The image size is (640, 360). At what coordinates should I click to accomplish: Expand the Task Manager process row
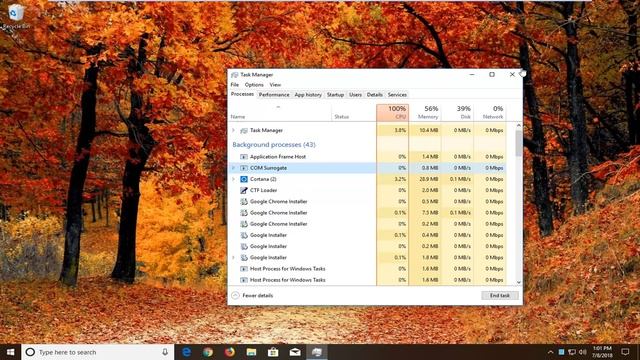[233, 130]
